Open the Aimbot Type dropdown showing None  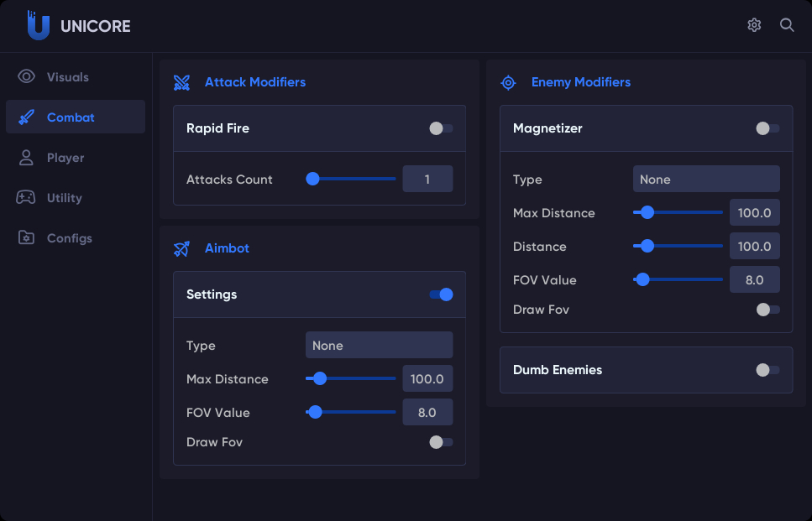pyautogui.click(x=379, y=345)
